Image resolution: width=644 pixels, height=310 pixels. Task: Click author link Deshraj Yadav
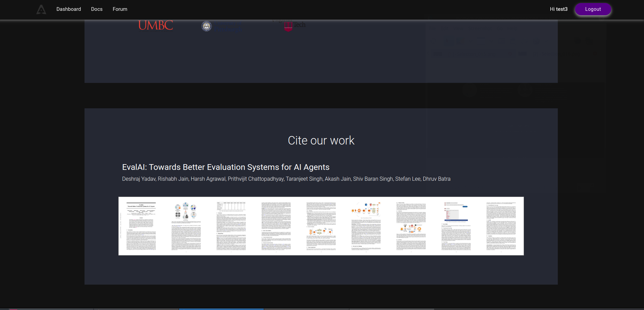click(x=139, y=179)
